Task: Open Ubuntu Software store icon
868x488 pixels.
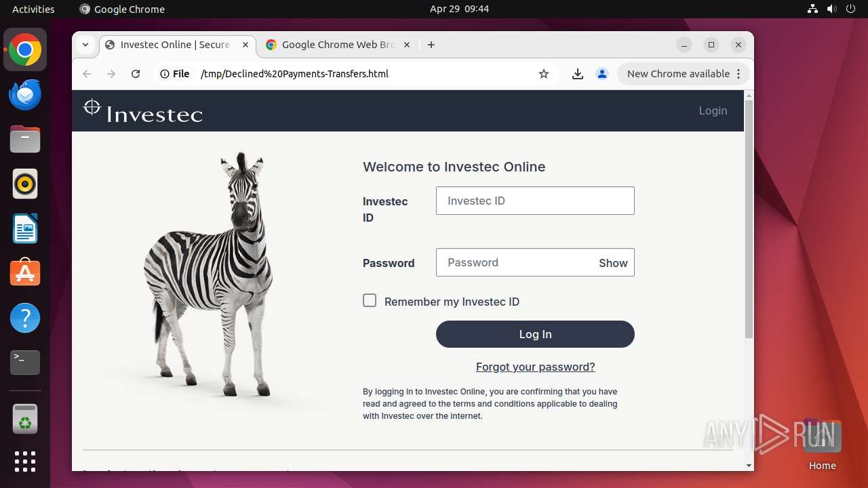Action: (25, 273)
